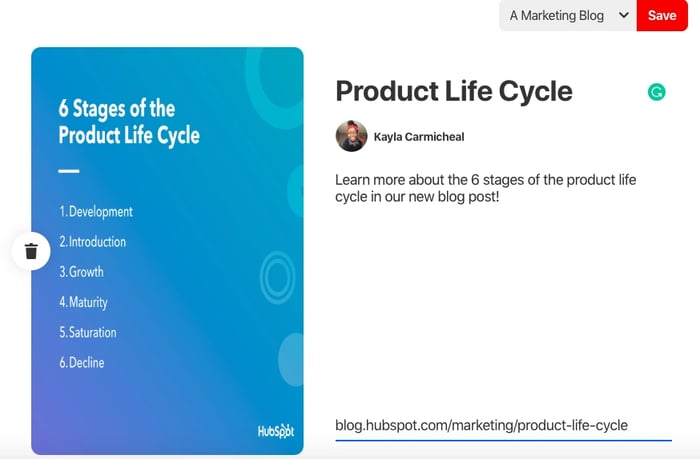Click the white dash under the image heading
This screenshot has width=700, height=459.
(x=69, y=171)
